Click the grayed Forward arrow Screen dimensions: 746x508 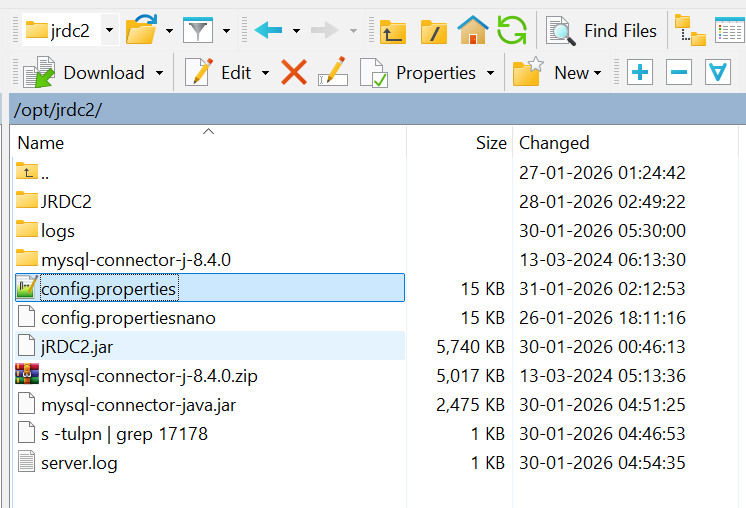coord(324,30)
